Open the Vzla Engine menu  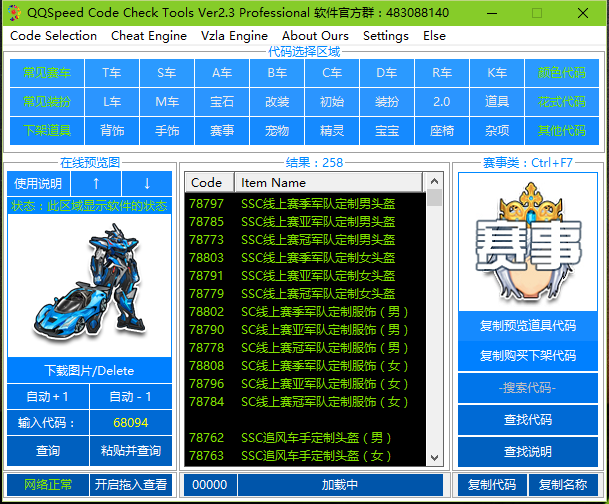point(234,36)
